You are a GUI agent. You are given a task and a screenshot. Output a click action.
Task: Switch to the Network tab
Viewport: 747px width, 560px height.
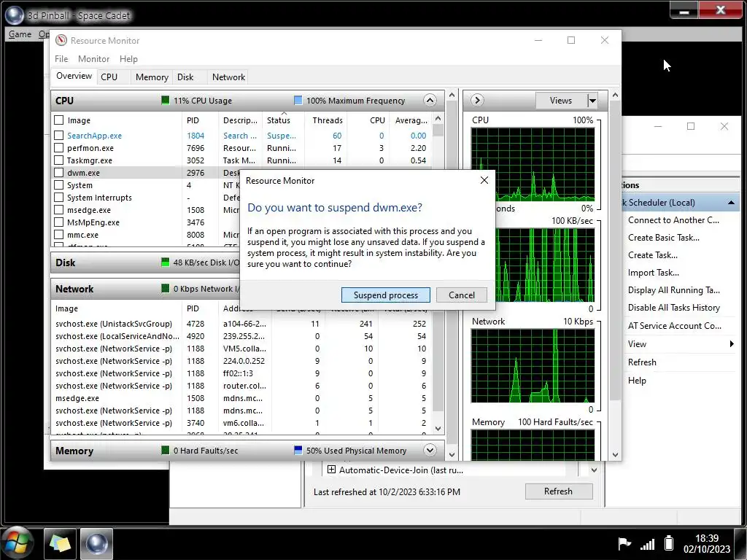point(228,77)
